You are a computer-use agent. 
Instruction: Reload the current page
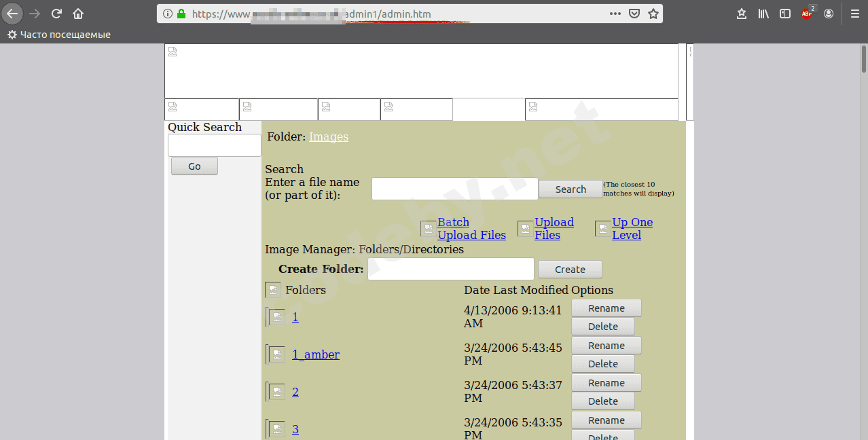57,14
